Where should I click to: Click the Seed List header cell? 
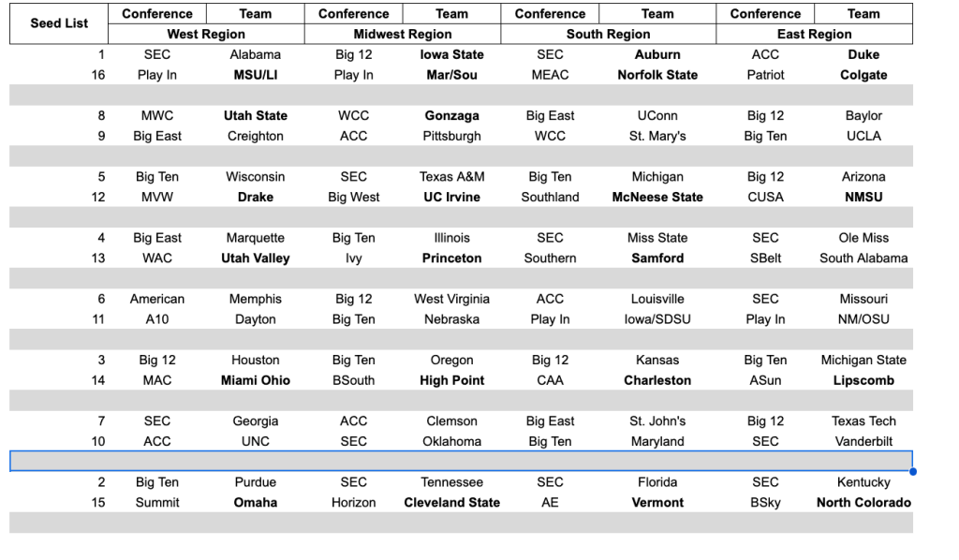[x=59, y=23]
